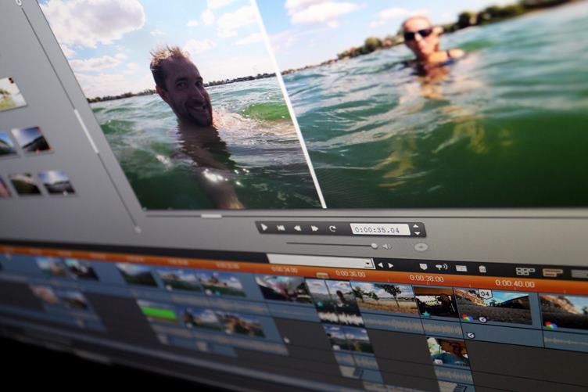Image resolution: width=588 pixels, height=392 pixels.
Task: Select the rightmost timeline clip of orange rocks
Action: [564, 312]
